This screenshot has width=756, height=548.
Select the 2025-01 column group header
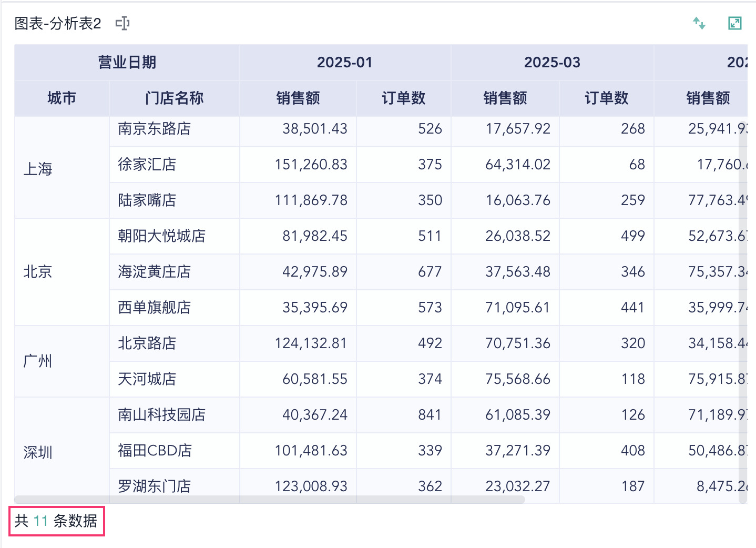click(x=345, y=63)
